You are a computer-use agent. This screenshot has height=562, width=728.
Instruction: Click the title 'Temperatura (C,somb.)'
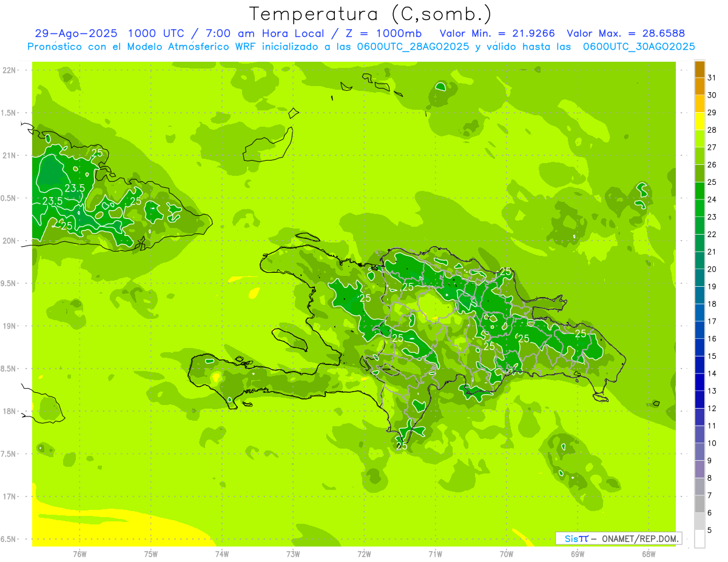(369, 14)
